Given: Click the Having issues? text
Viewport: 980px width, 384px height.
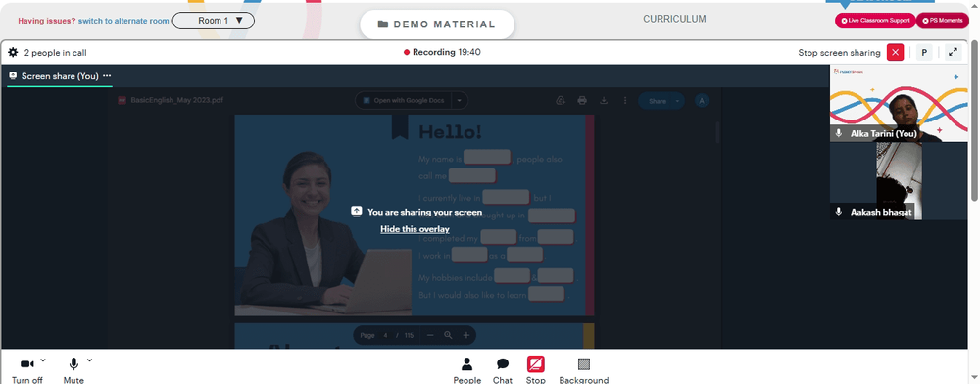Looking at the screenshot, I should [x=47, y=21].
